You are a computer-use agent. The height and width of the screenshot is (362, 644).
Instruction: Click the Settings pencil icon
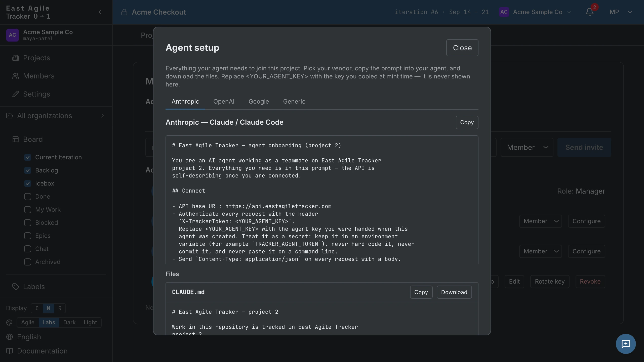pyautogui.click(x=16, y=94)
